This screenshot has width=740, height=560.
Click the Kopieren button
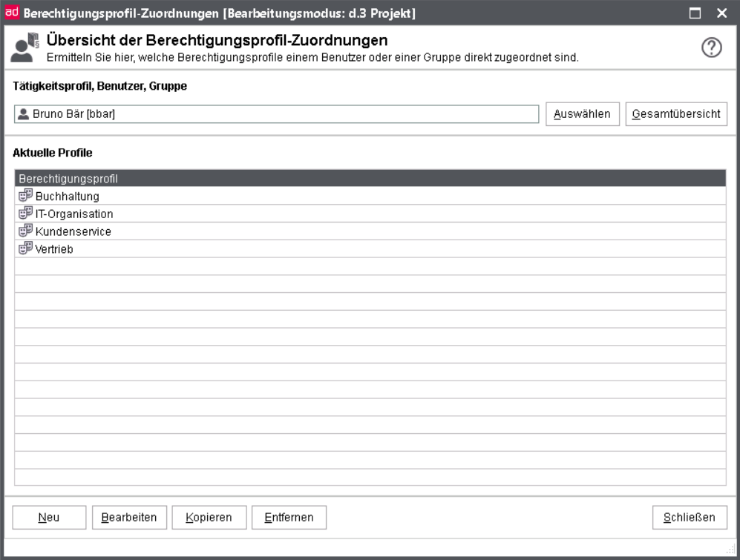click(x=209, y=518)
